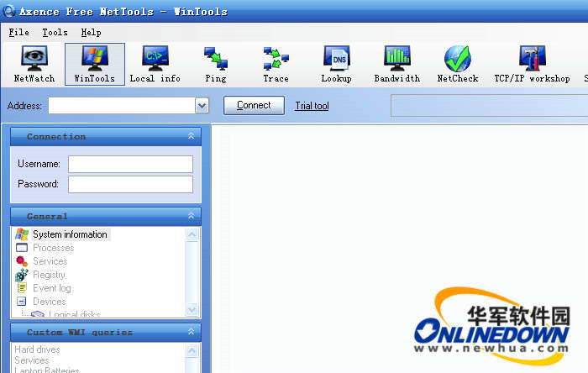The width and height of the screenshot is (588, 373).
Task: Select Services in Custom WMI queries
Action: point(32,360)
